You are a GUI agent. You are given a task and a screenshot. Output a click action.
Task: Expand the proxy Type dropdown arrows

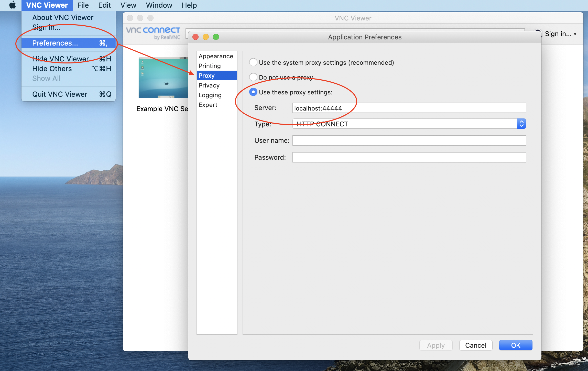tap(521, 124)
